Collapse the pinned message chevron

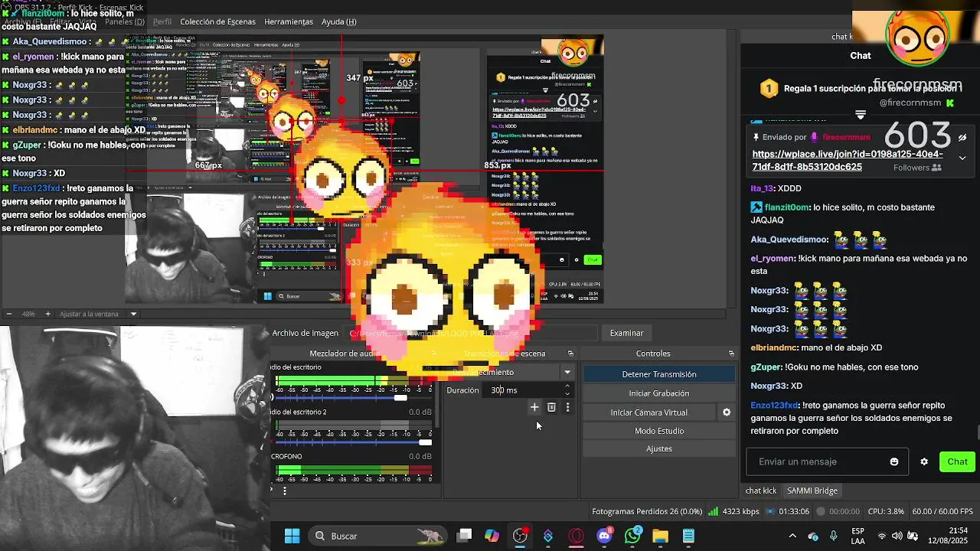click(962, 158)
